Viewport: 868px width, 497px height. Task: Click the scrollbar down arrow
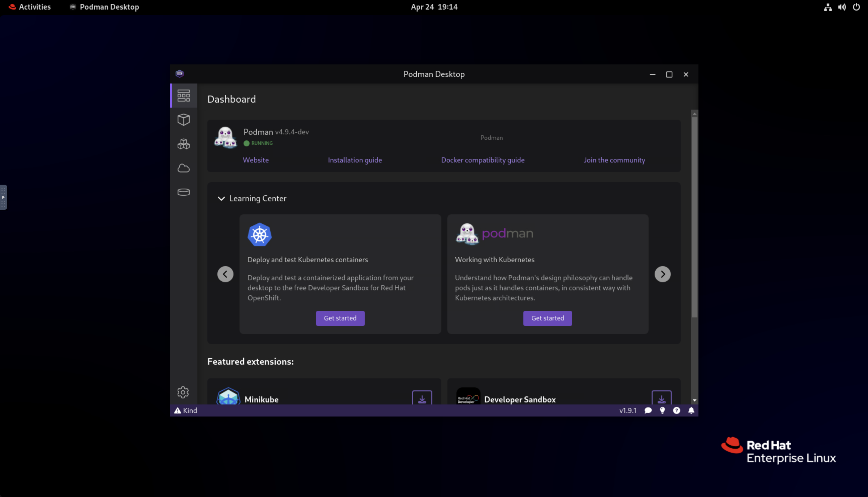point(694,400)
